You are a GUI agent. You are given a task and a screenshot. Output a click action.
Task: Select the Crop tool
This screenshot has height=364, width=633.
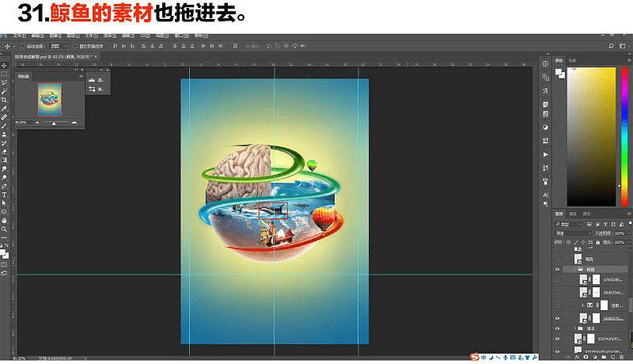point(4,100)
